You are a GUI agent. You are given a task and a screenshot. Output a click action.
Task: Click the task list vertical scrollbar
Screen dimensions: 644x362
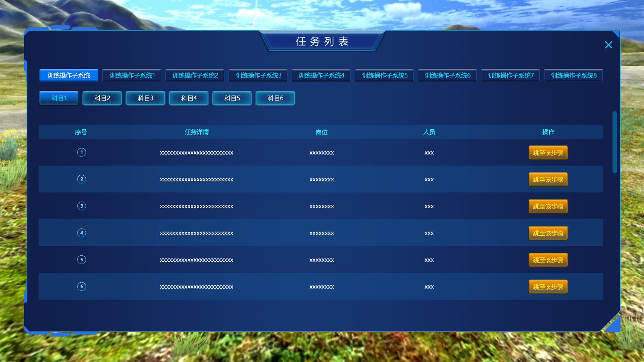click(x=614, y=142)
